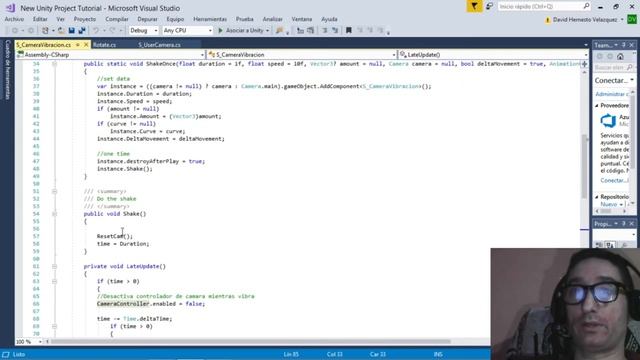Collapse the summary comment block at line 51
Image resolution: width=640 pixels, height=360 pixels.
point(54,191)
